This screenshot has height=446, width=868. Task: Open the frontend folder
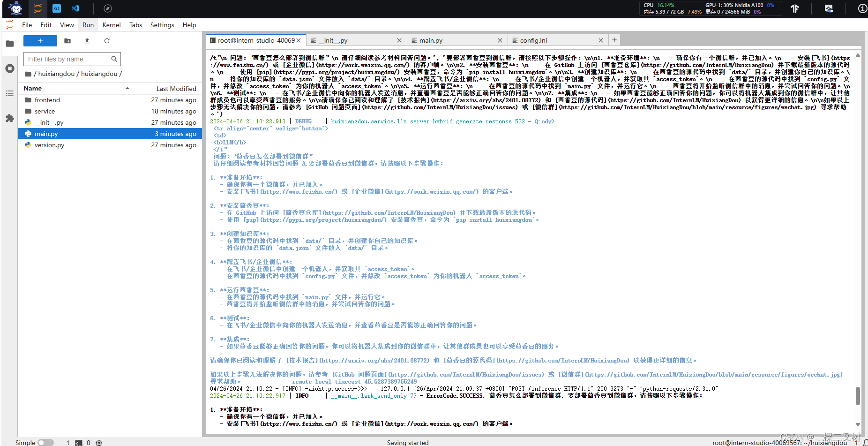pyautogui.click(x=110, y=100)
